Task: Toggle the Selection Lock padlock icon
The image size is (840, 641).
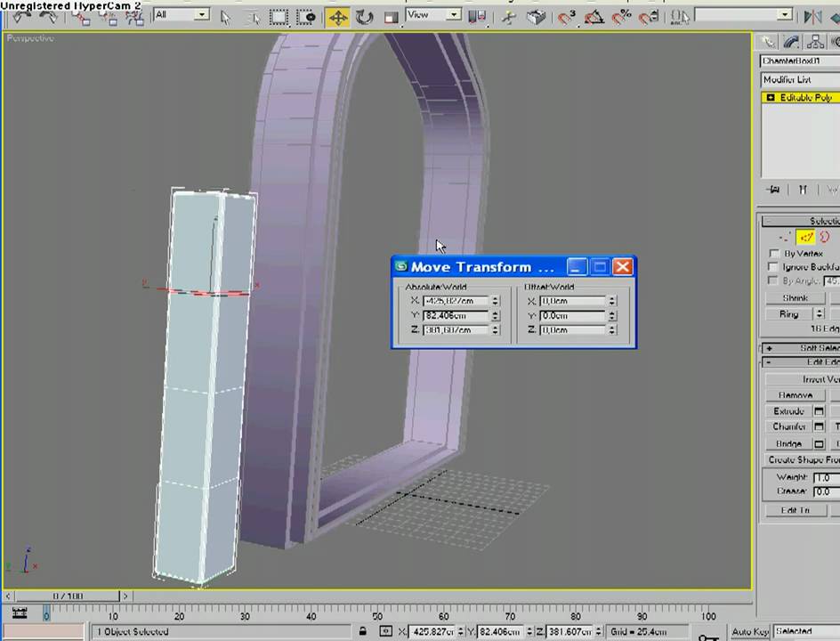Action: [x=363, y=631]
